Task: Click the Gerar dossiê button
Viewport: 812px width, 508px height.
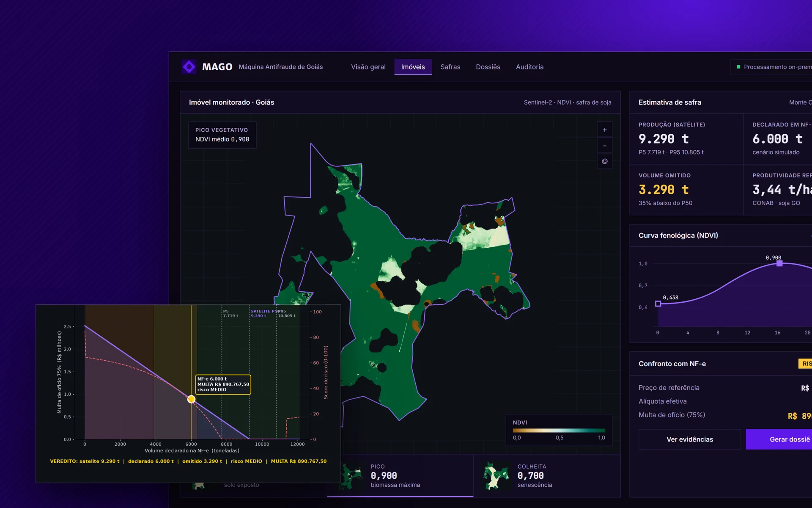Action: click(779, 439)
